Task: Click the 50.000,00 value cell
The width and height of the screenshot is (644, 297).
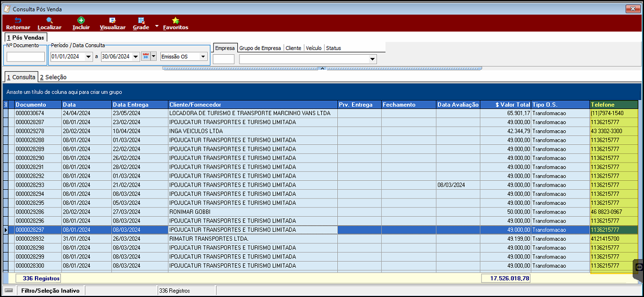Action: pos(506,212)
